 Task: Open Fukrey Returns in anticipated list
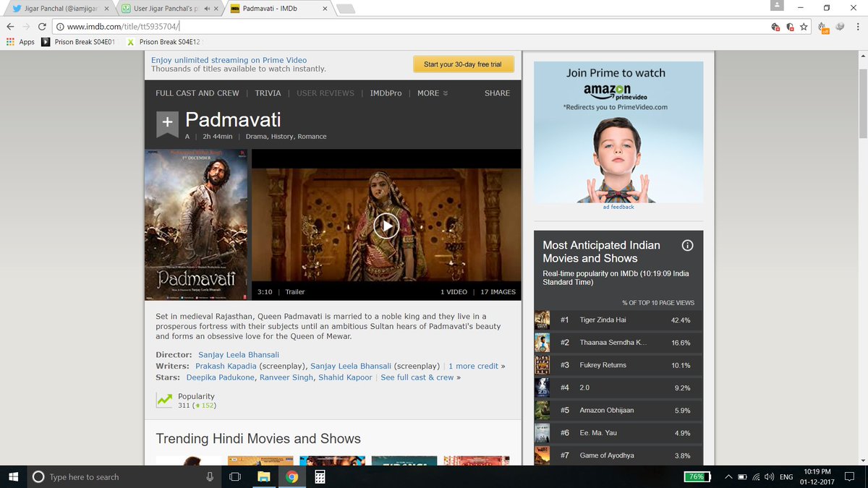click(603, 365)
